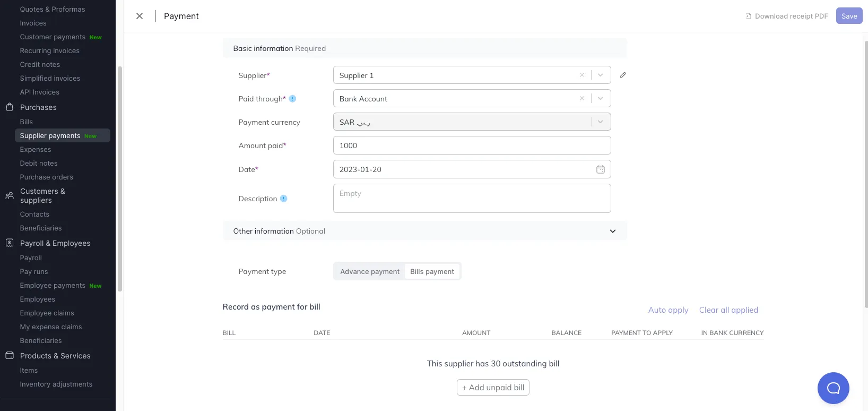868x411 pixels.
Task: Expand the Other information section
Action: coord(612,231)
